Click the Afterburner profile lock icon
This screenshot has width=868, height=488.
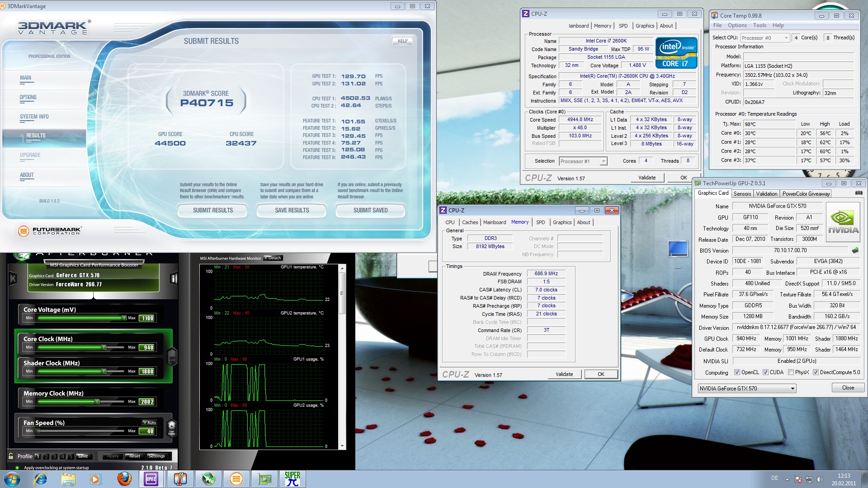pyautogui.click(x=11, y=456)
